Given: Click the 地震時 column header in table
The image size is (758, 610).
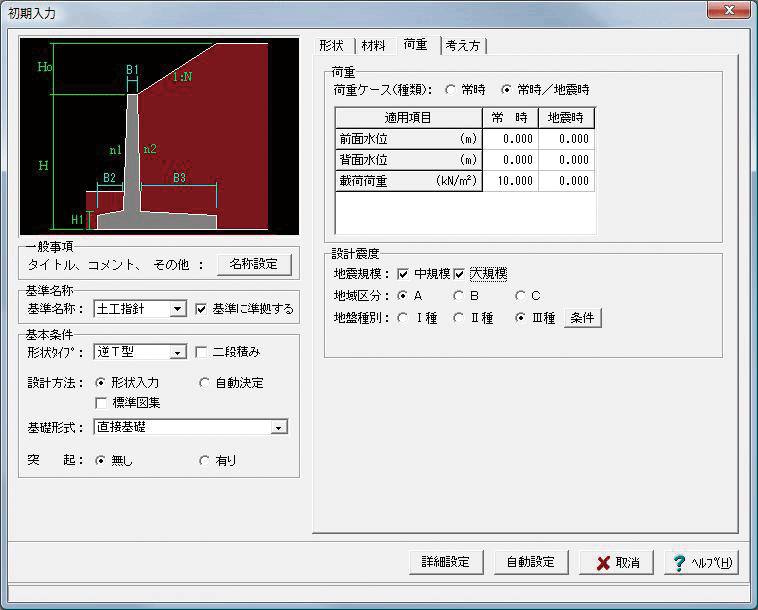Looking at the screenshot, I should coord(567,118).
